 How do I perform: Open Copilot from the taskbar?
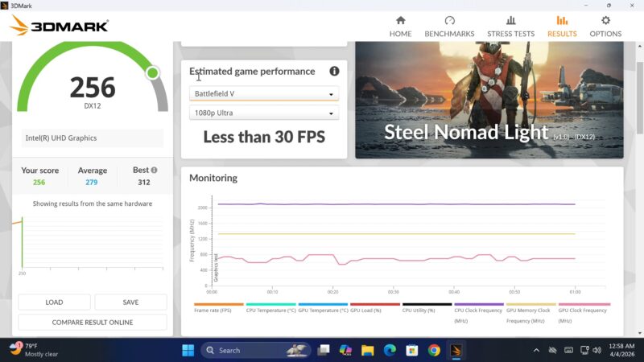(x=345, y=350)
